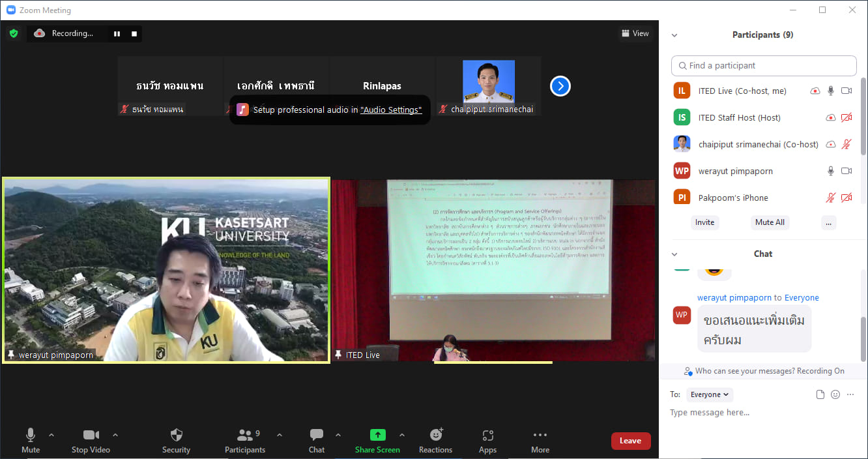Click the chat messages scrollbar
The image size is (868, 459).
pos(863,339)
